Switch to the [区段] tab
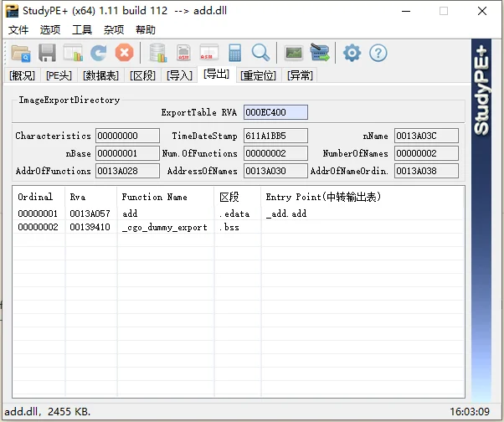This screenshot has height=422, width=504. 142,75
